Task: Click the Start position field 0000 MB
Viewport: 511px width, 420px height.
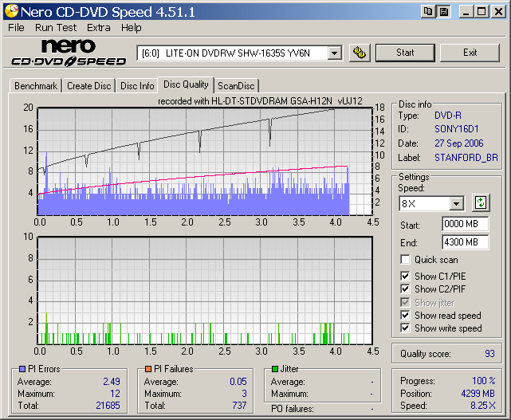Action: pyautogui.click(x=466, y=224)
